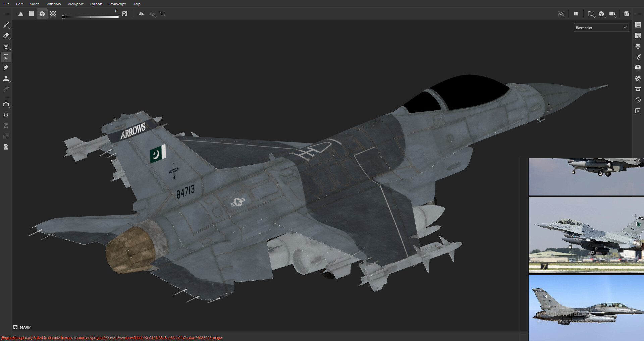
Task: Activate UV chunk fill mode
Action: (53, 14)
